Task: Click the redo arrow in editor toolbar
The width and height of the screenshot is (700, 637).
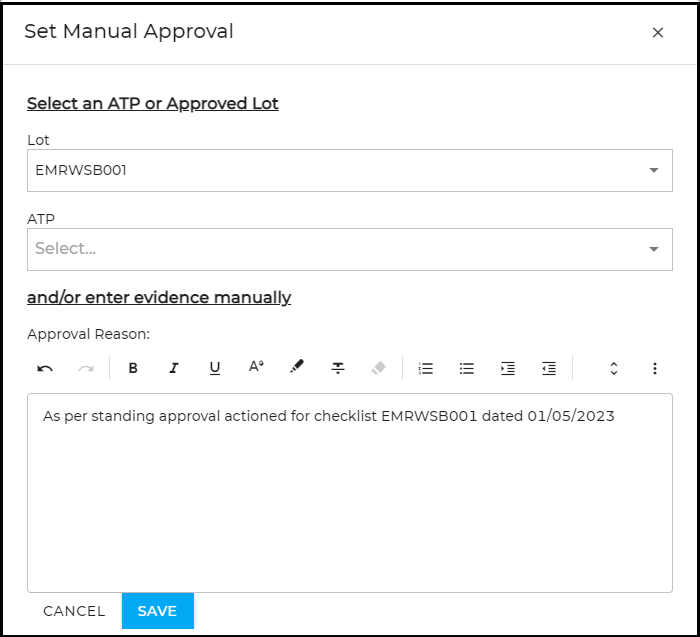Action: [x=86, y=368]
